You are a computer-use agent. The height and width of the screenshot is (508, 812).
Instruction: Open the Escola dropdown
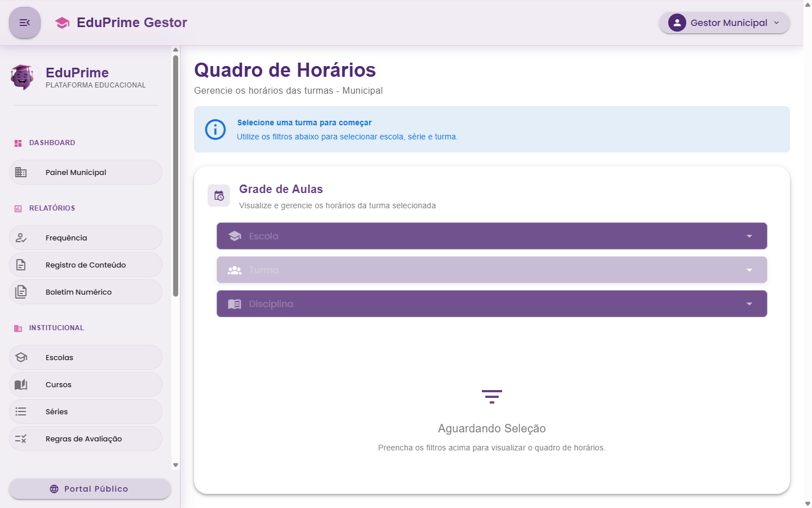(492, 236)
